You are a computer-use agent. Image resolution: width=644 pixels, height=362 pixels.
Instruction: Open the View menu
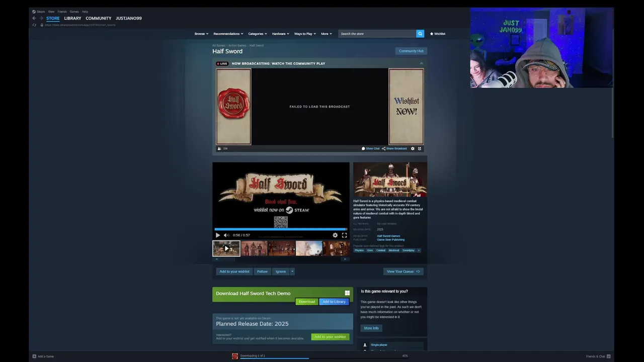tap(51, 12)
